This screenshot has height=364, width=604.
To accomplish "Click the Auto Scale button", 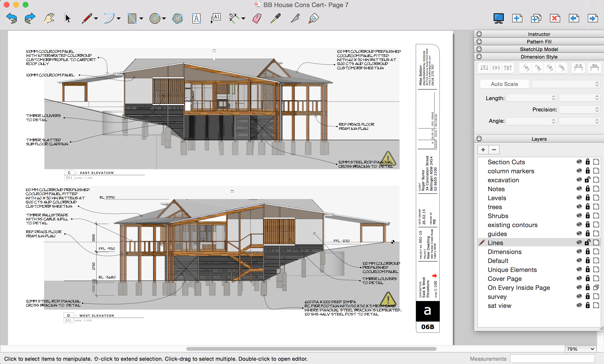I will coord(504,84).
